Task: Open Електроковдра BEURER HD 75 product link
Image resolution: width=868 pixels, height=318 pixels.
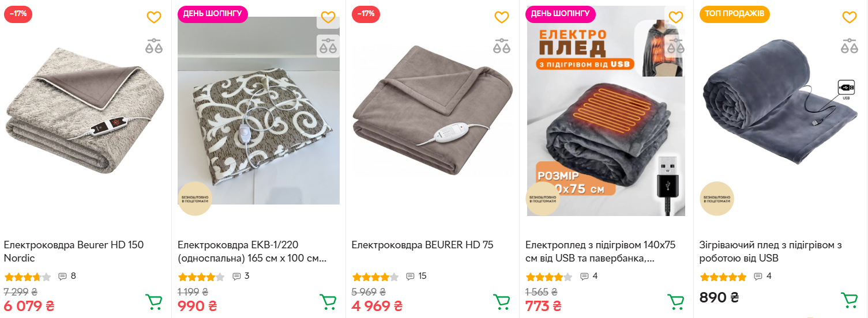Action: (x=422, y=245)
